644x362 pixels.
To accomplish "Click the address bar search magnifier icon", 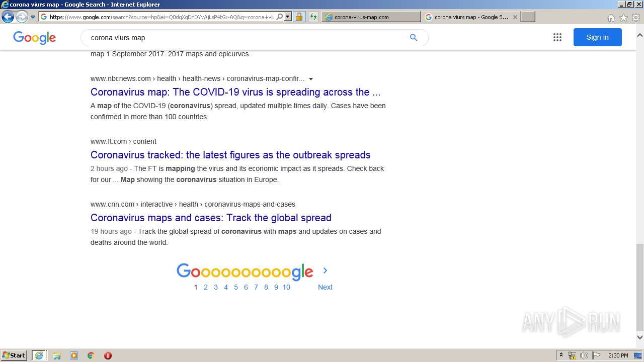I will coord(280,17).
